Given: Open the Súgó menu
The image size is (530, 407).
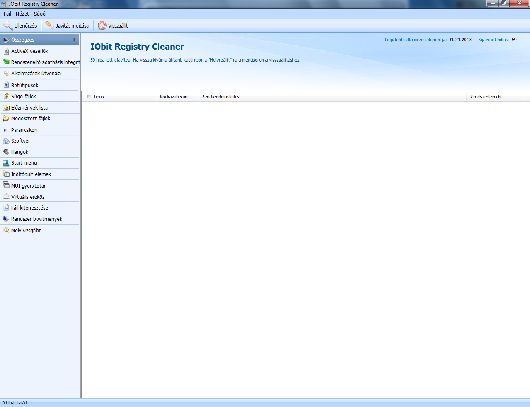Looking at the screenshot, I should (39, 14).
